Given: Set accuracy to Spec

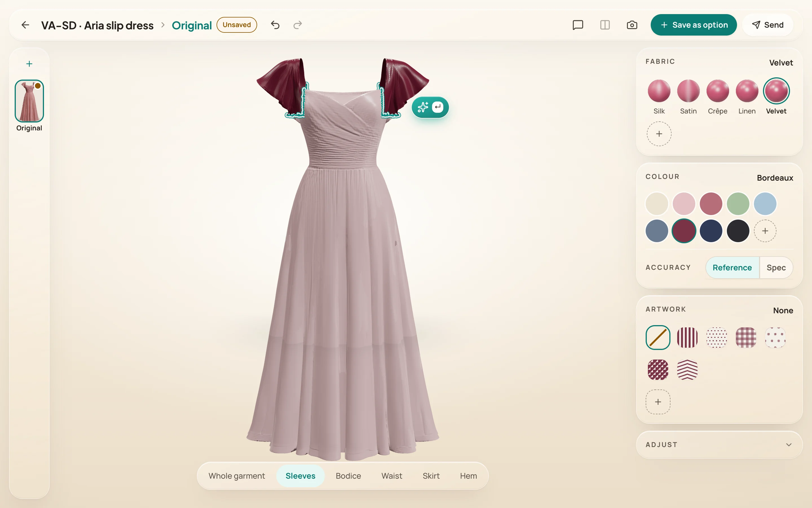Looking at the screenshot, I should tap(776, 268).
